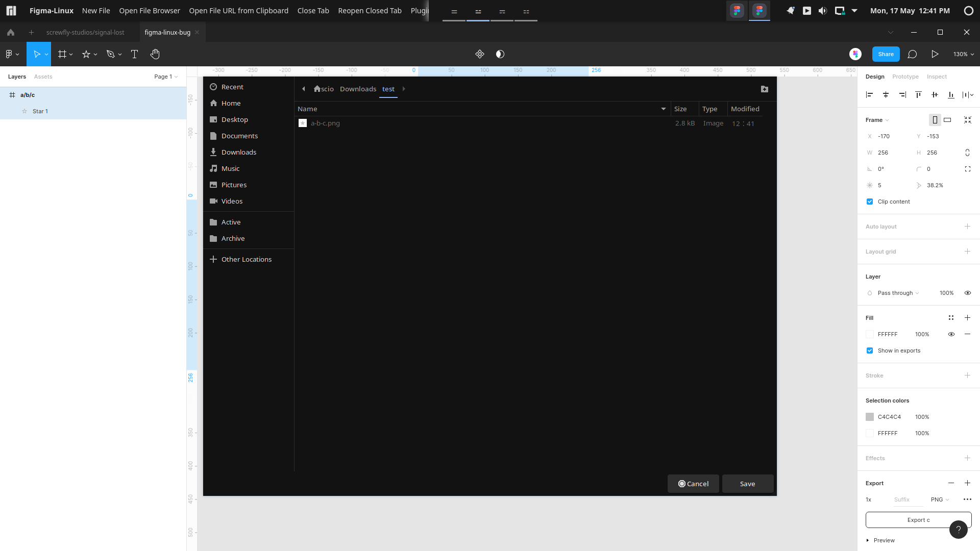The width and height of the screenshot is (980, 551).
Task: Toggle fill layer visibility eye icon
Action: coord(951,334)
